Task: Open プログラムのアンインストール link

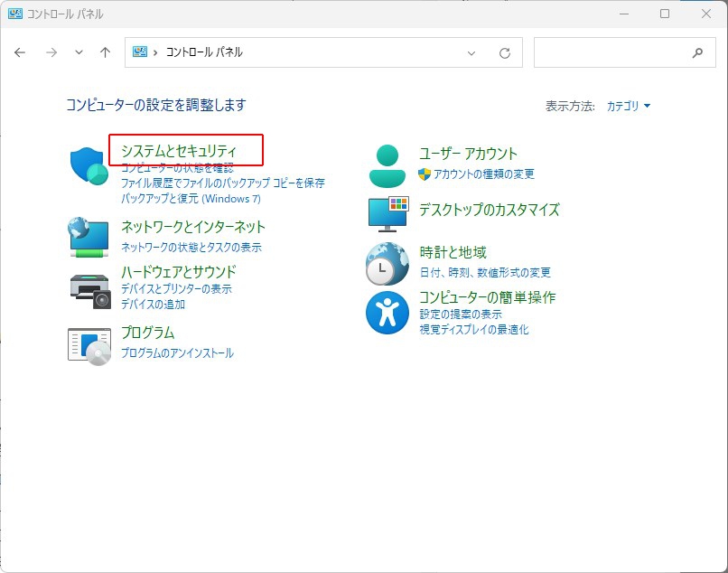Action: [177, 353]
